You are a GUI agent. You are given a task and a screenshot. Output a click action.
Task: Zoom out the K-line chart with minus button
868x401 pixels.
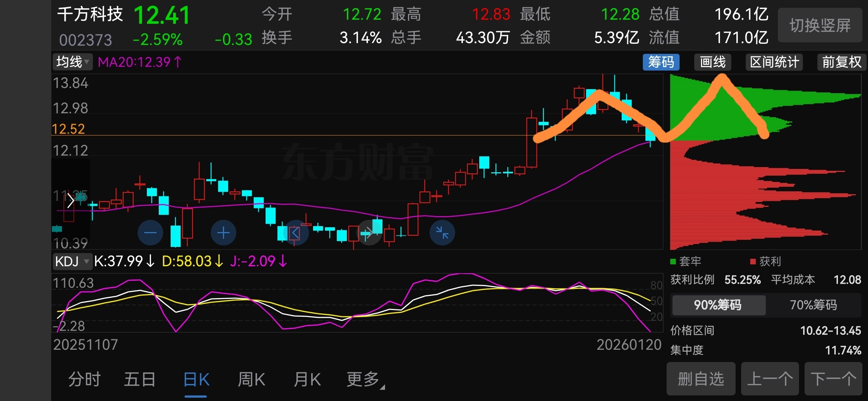(x=150, y=233)
